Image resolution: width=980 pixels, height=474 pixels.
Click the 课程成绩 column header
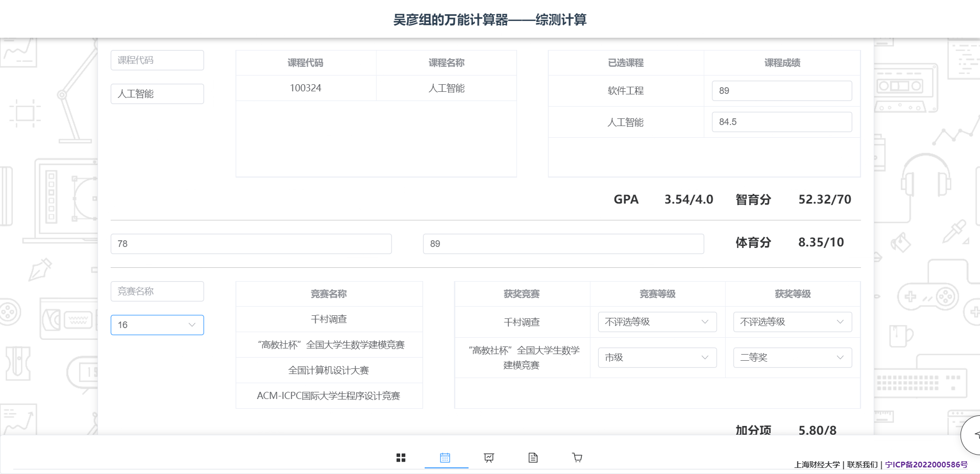[x=782, y=63]
